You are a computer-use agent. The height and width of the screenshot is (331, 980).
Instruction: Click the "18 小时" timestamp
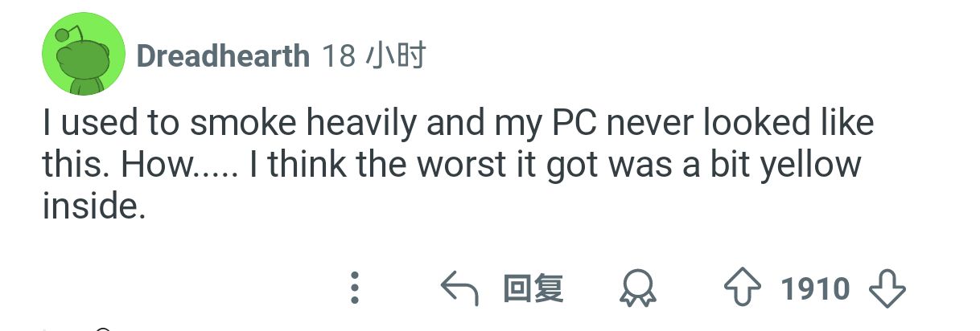click(x=373, y=56)
